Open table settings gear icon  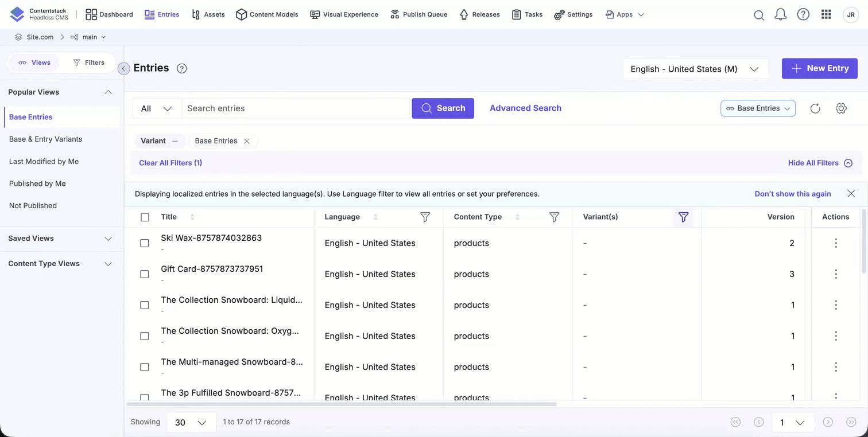pyautogui.click(x=841, y=108)
